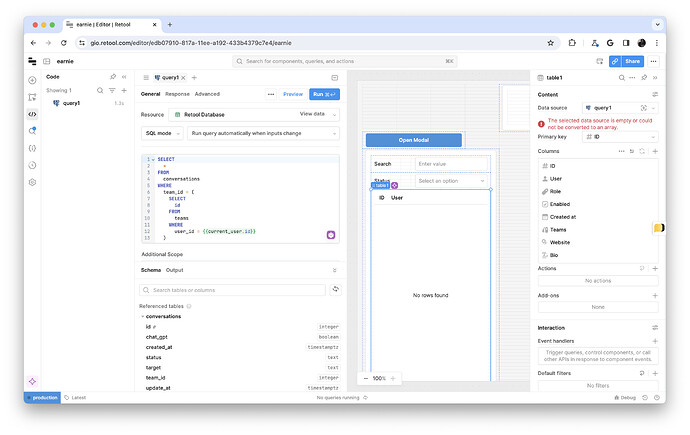Open the Debug panel in status bar
Screen dimensions: 690x435
click(625, 398)
